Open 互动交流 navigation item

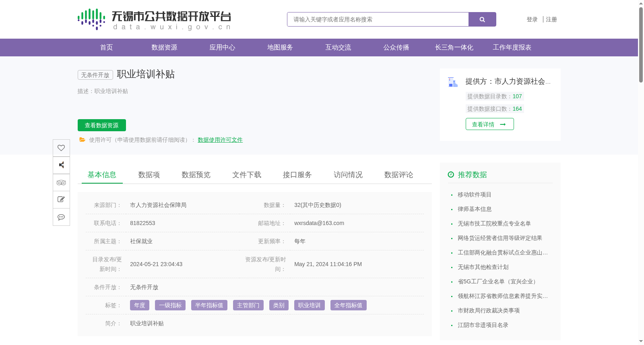(x=338, y=48)
